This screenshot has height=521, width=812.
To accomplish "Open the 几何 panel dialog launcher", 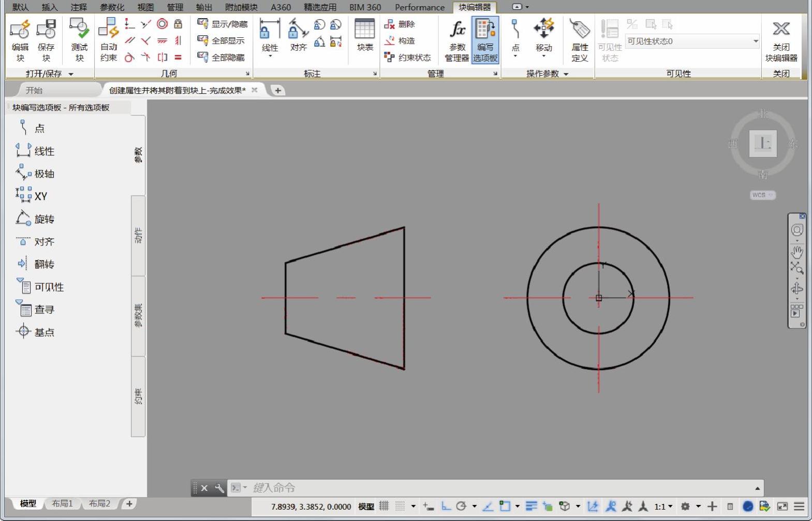I will point(247,74).
